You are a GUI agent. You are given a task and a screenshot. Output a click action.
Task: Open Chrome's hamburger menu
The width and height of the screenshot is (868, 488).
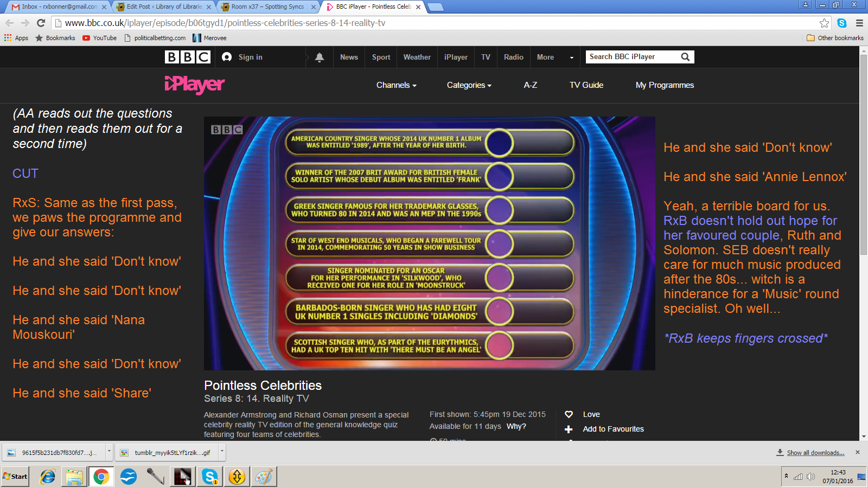point(859,23)
